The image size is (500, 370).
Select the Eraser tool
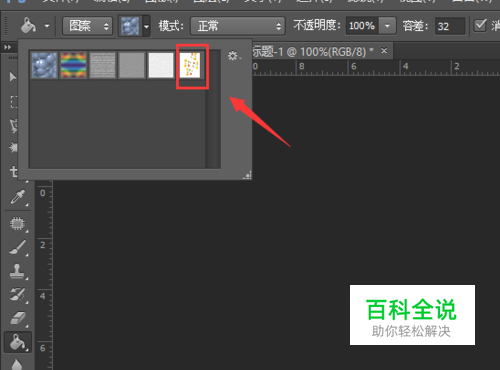point(18,318)
